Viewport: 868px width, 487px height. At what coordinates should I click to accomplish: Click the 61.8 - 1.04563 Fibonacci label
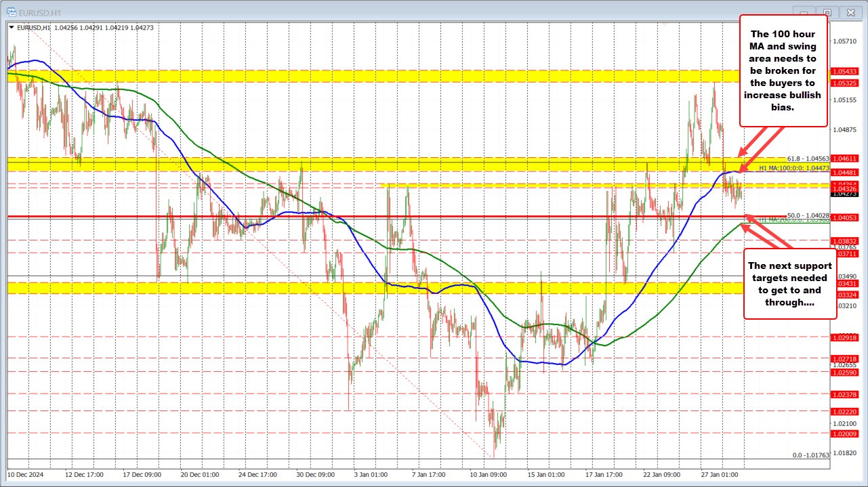point(806,158)
